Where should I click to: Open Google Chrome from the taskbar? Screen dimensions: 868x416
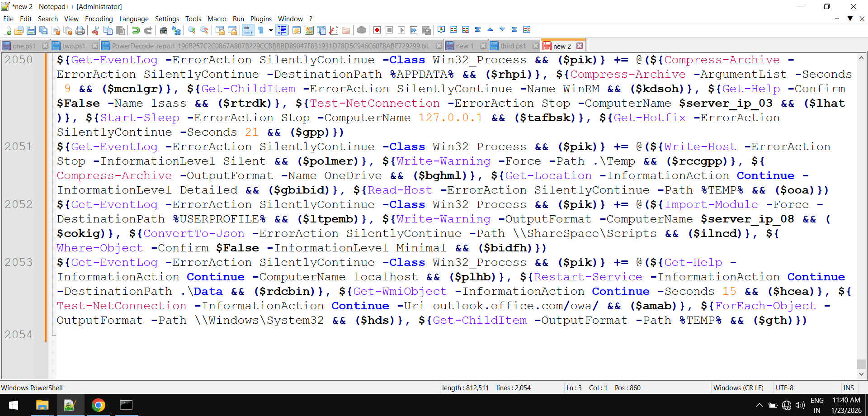coord(99,406)
